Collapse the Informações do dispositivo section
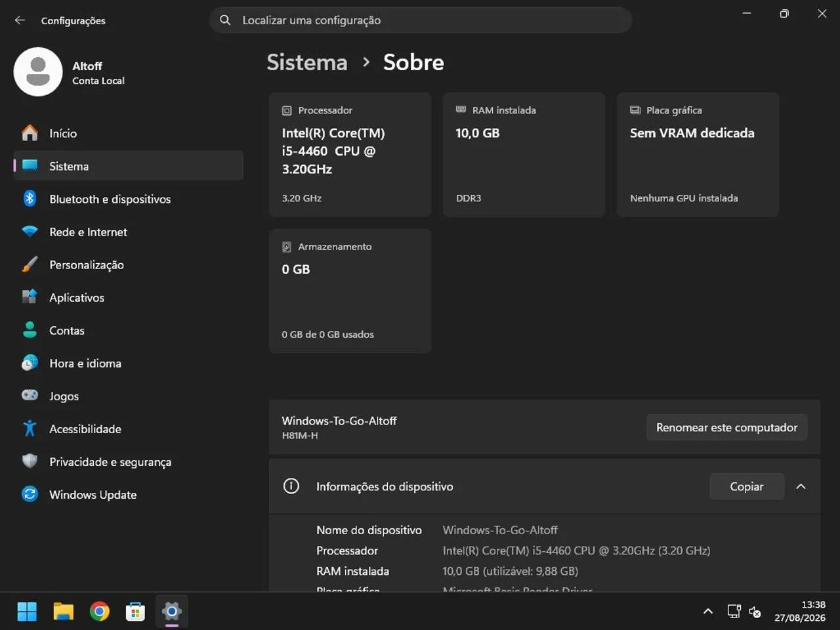This screenshot has width=840, height=630. [801, 486]
